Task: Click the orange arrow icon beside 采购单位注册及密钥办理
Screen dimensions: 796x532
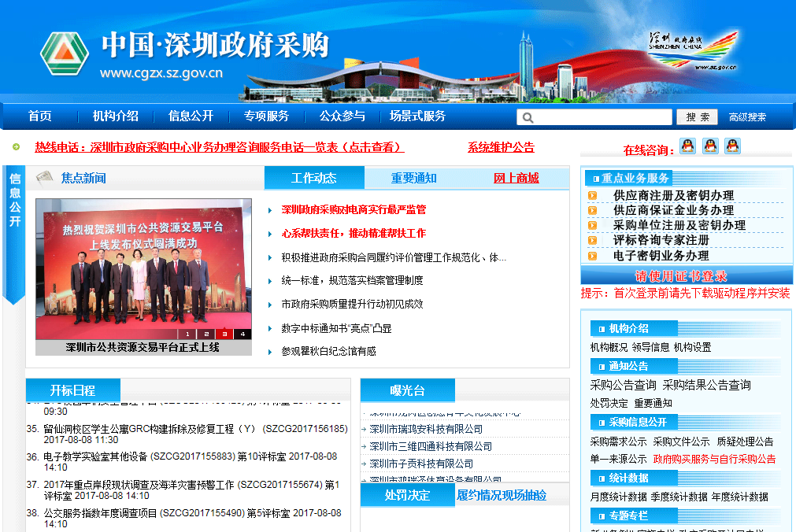Action: [592, 225]
